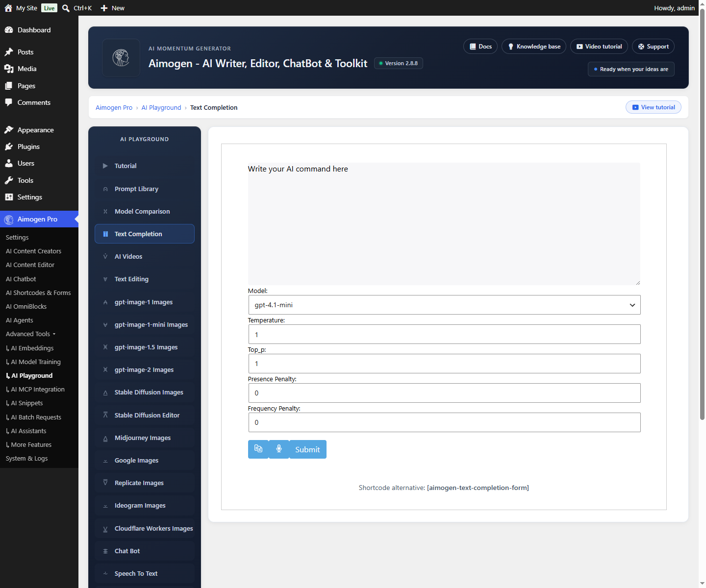This screenshot has height=588, width=706.
Task: Click the Tools wrench icon
Action: click(9, 180)
